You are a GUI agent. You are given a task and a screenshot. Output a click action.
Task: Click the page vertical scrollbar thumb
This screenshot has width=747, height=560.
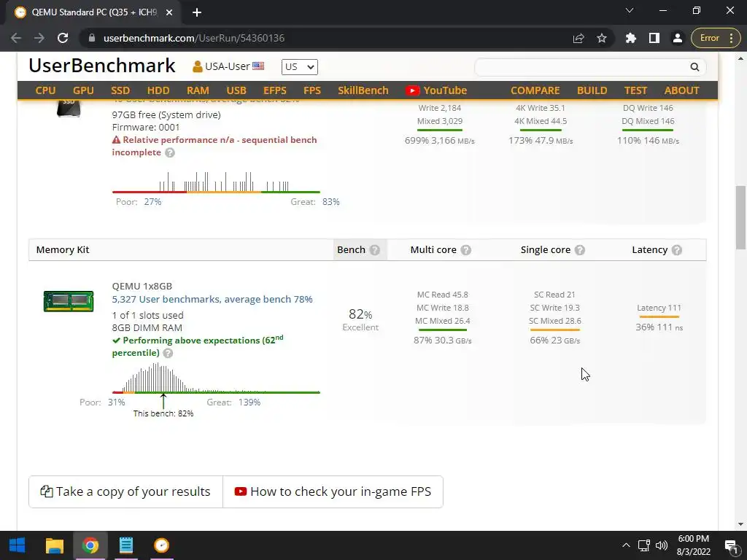click(x=741, y=217)
